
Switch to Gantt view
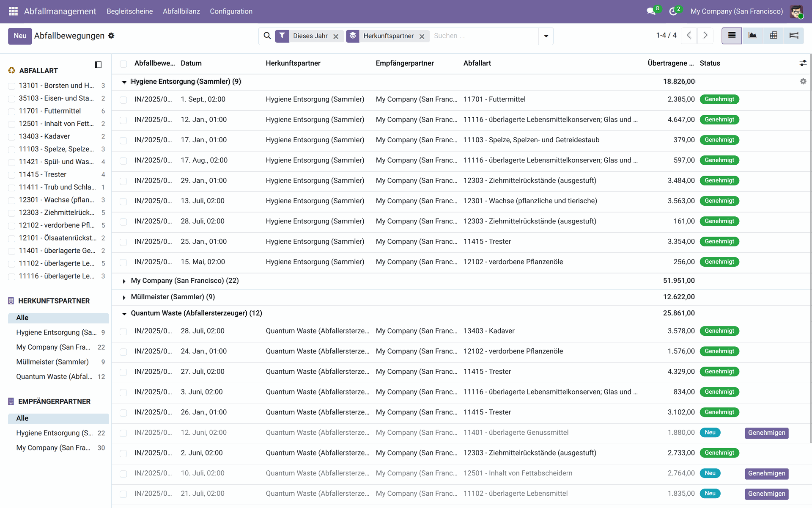(794, 36)
